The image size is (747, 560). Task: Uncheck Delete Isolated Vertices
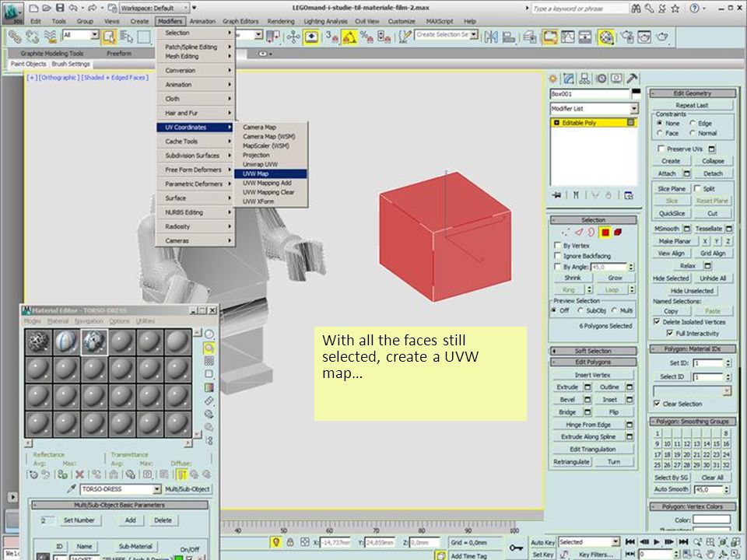pos(657,321)
